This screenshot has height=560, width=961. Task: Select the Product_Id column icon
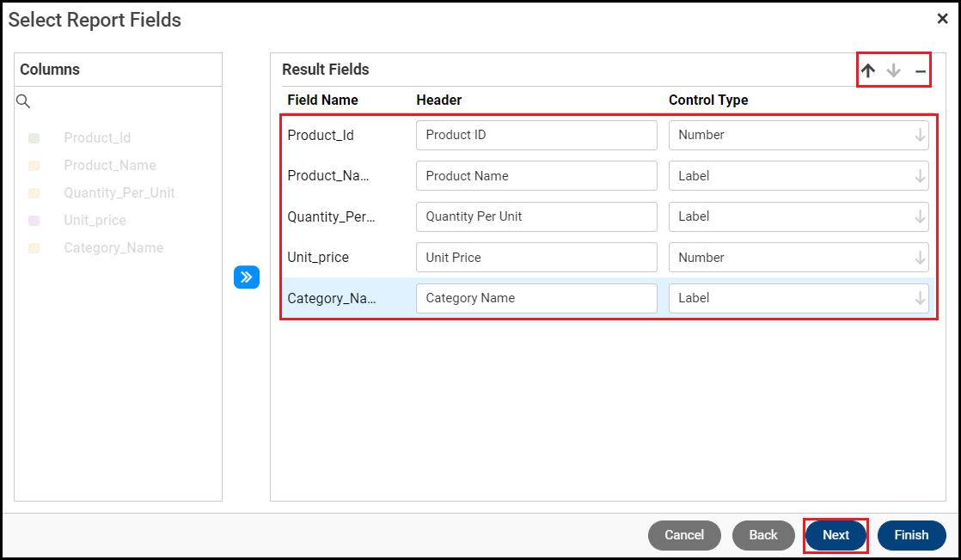(x=34, y=137)
